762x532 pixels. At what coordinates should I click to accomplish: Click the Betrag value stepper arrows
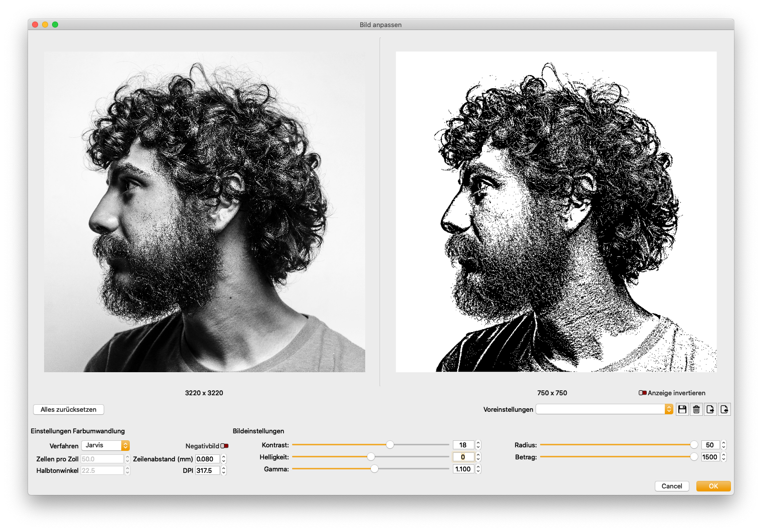(723, 457)
